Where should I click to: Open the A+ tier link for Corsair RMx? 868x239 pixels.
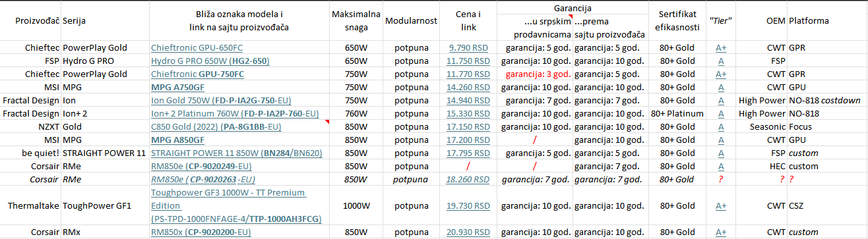coord(721,232)
